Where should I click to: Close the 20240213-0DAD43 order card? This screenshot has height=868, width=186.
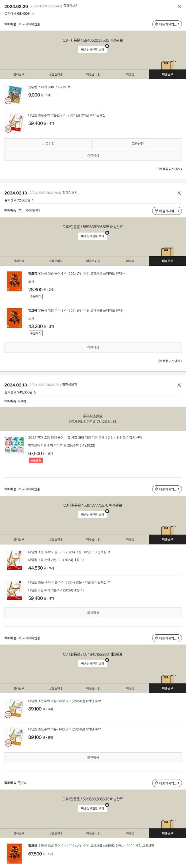pos(179,193)
